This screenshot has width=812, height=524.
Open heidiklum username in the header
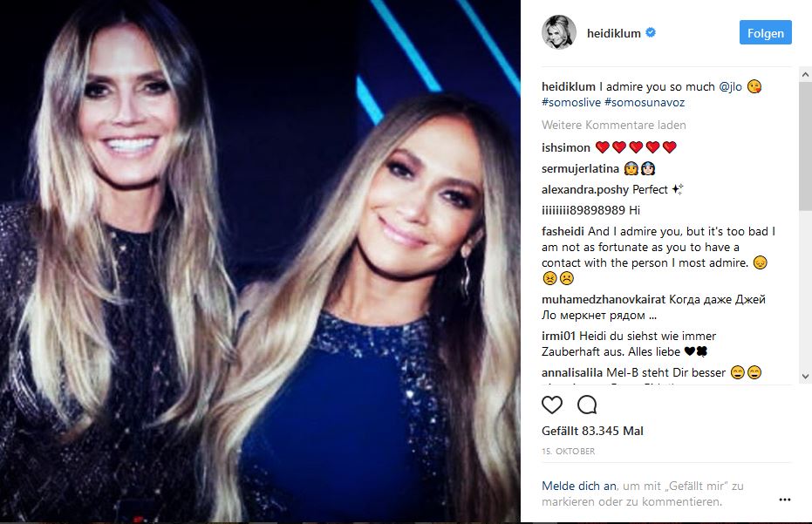tap(614, 33)
